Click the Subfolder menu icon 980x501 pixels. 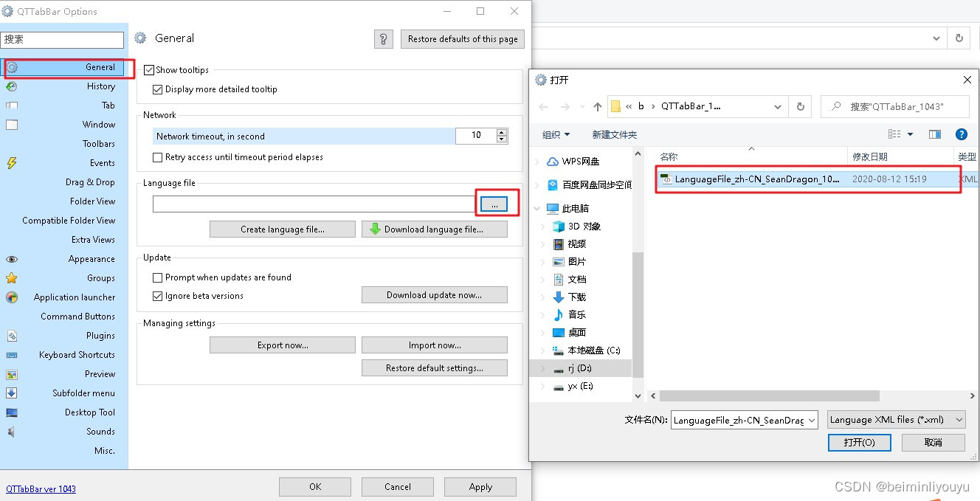12,393
